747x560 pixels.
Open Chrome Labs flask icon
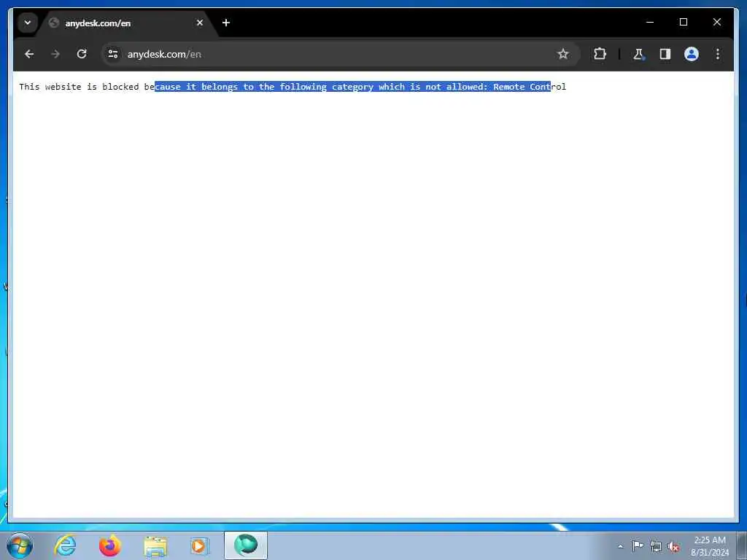coord(638,54)
